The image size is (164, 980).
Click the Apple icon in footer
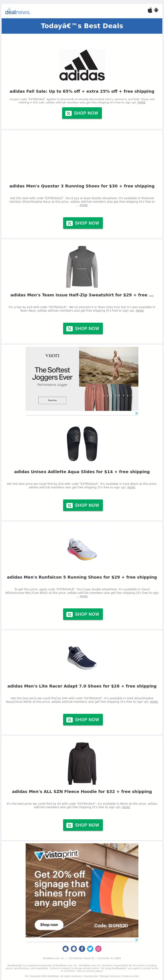66,948
